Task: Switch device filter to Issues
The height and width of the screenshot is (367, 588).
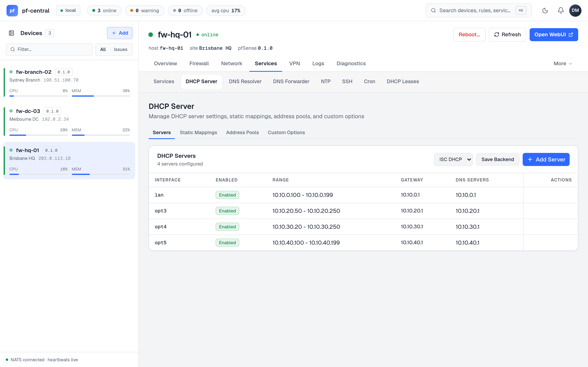Action: [120, 50]
